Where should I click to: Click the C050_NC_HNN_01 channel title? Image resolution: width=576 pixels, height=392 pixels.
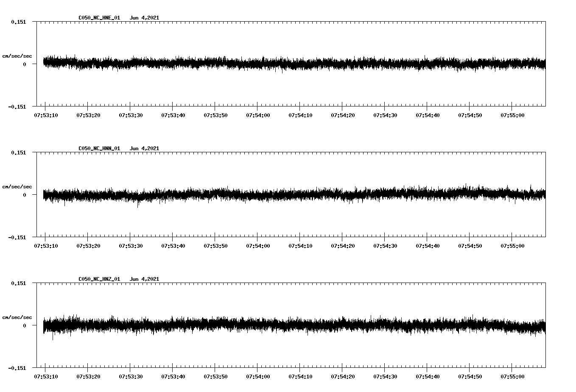pyautogui.click(x=99, y=148)
